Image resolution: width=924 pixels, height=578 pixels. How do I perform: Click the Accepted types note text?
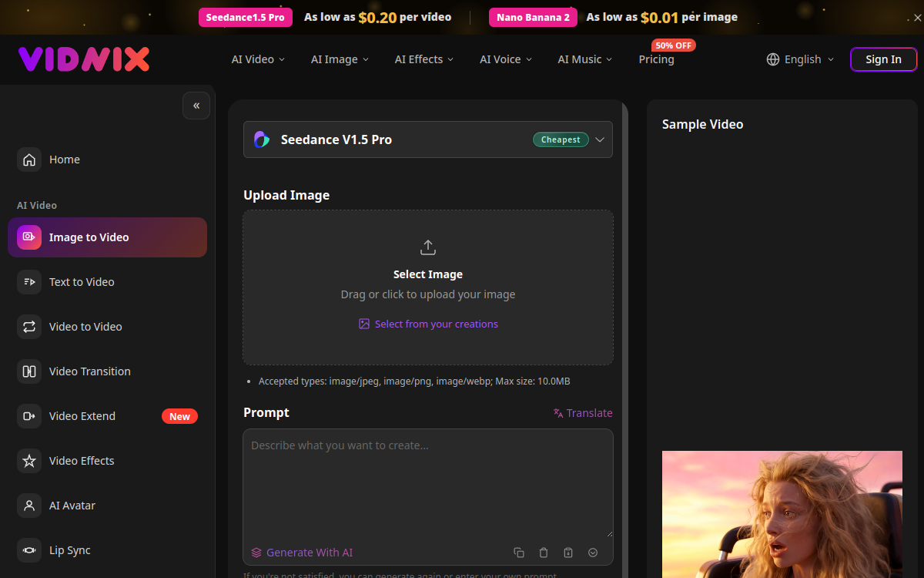tap(414, 381)
